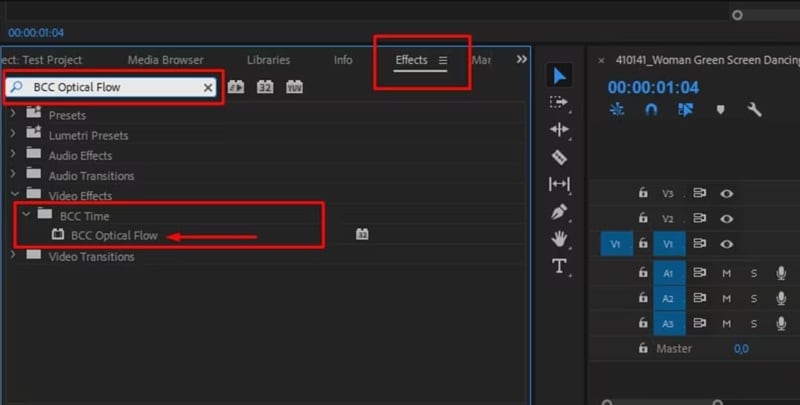Collapse the BCC Time folder
Screen dimensions: 800x405
tap(26, 214)
